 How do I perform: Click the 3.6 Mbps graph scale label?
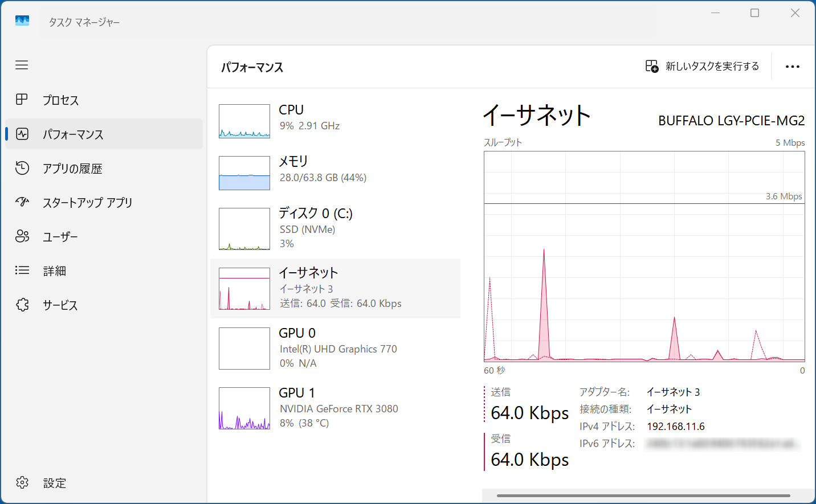click(784, 196)
